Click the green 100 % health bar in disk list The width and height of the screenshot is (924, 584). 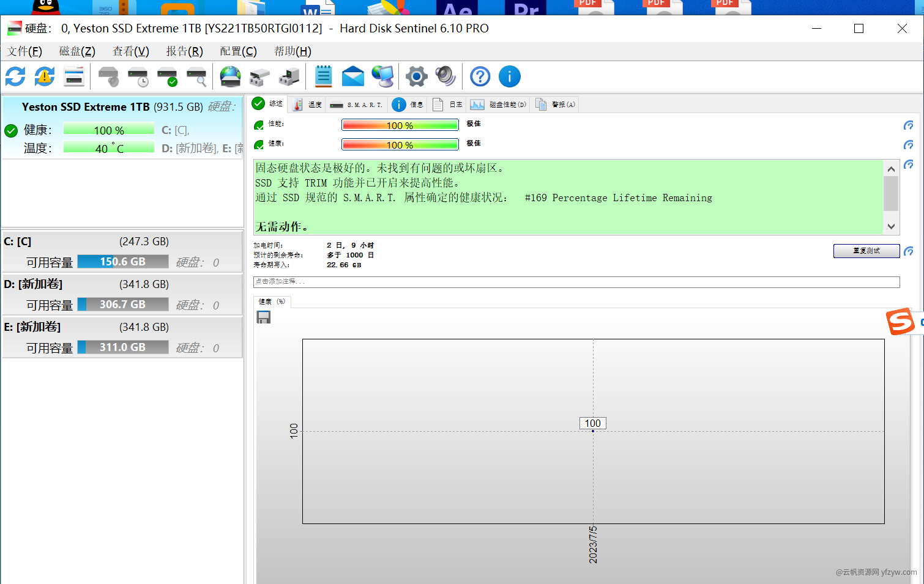(109, 130)
